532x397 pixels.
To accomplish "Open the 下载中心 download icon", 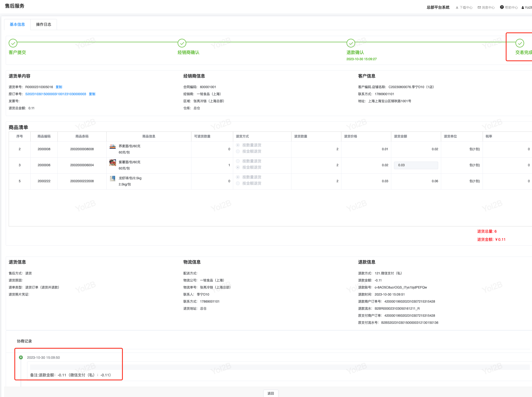I will click(457, 8).
